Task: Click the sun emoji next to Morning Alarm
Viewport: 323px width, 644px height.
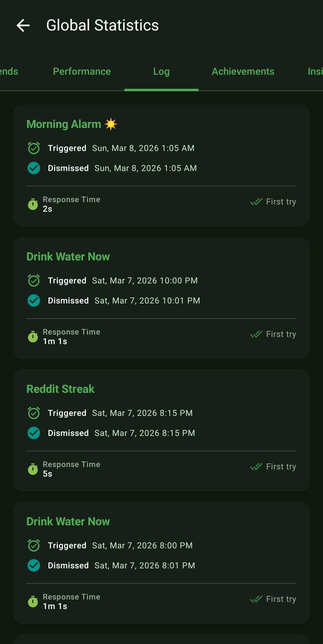Action: click(x=111, y=124)
